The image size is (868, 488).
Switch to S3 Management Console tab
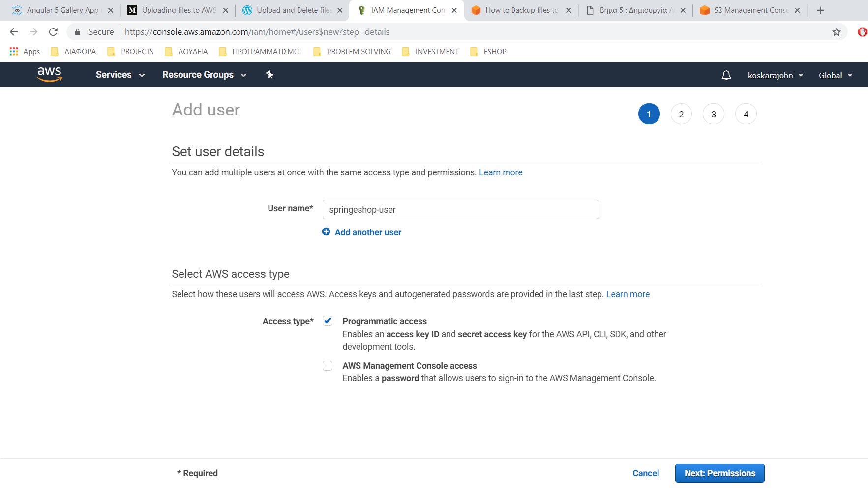750,10
